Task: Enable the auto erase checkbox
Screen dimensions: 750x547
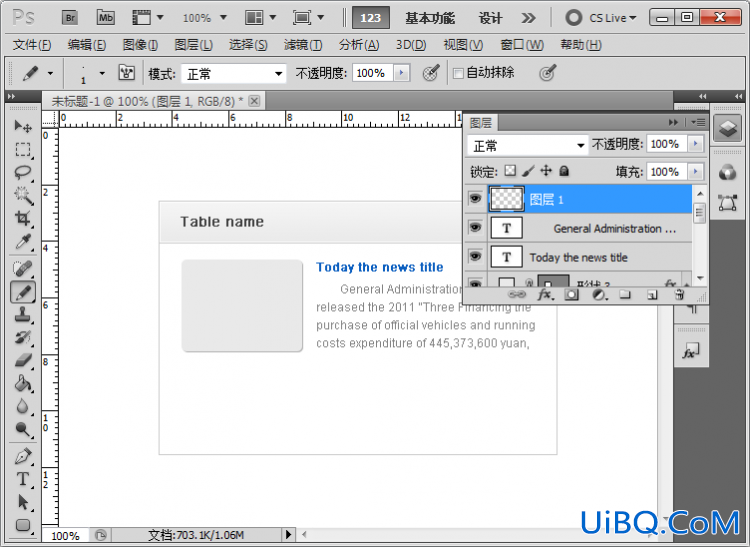Action: [x=458, y=73]
